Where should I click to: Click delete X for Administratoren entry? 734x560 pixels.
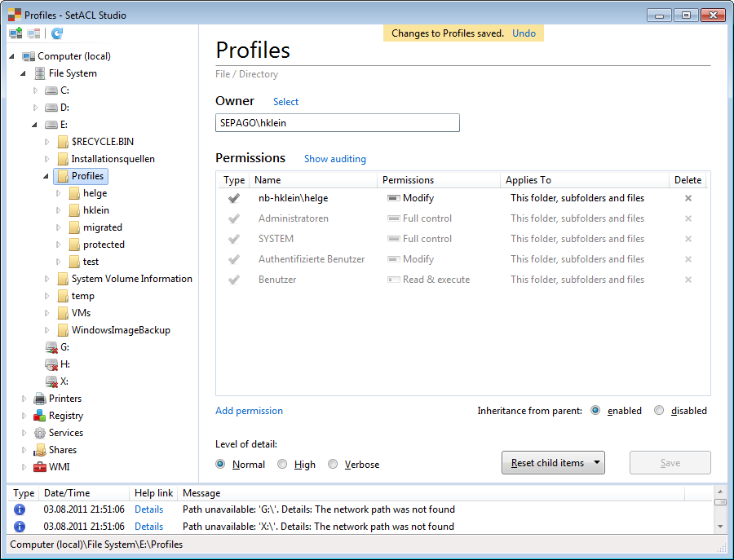pos(688,218)
